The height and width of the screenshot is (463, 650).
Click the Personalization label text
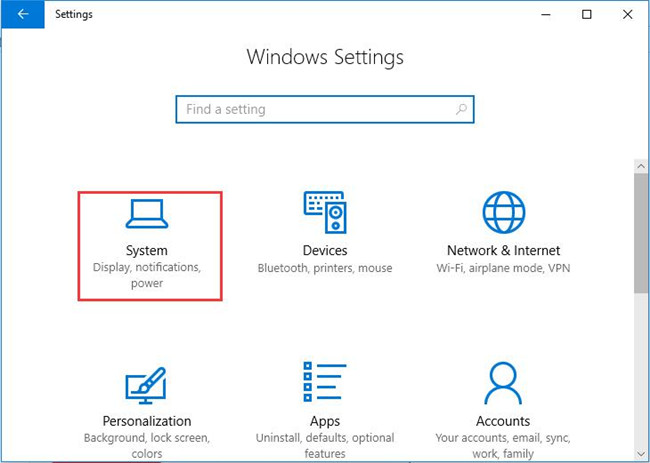point(147,421)
